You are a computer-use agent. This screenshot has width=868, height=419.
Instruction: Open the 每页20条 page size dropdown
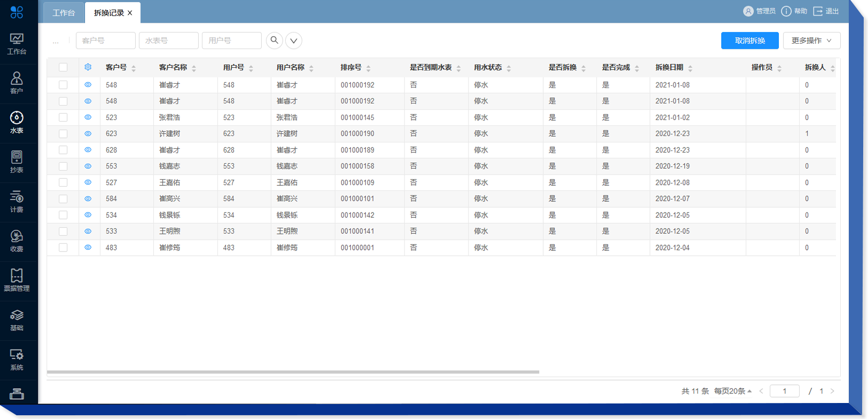[x=733, y=391]
